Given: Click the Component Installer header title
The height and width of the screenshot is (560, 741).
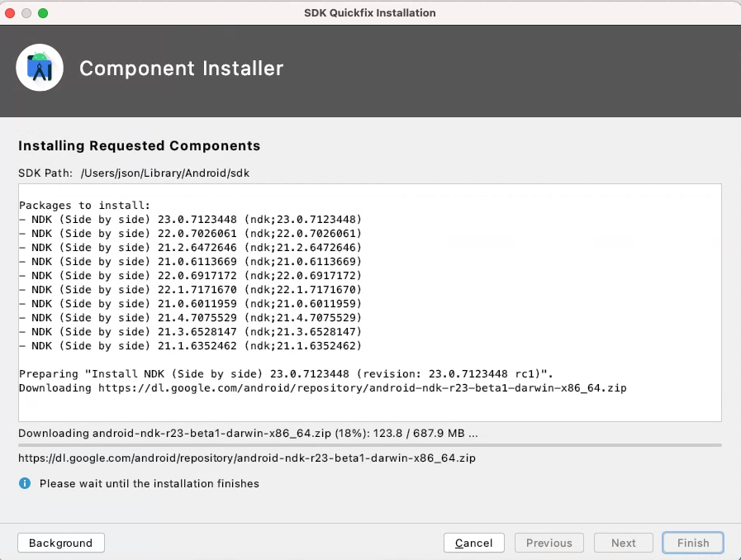Looking at the screenshot, I should pyautogui.click(x=182, y=68).
